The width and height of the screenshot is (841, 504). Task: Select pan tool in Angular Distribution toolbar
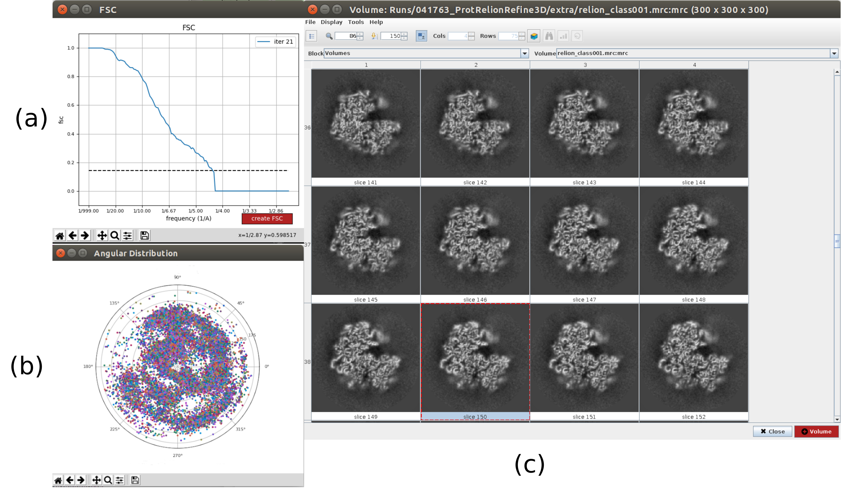[x=96, y=480]
